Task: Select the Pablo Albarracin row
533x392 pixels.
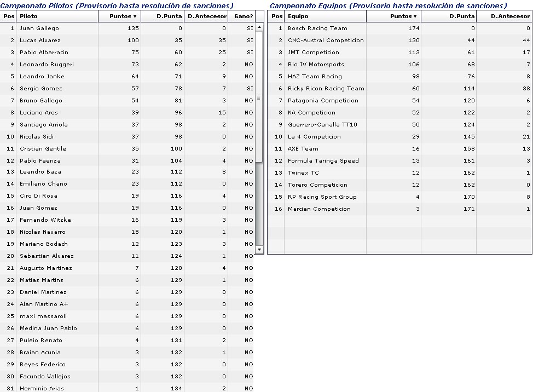Action: (127, 53)
